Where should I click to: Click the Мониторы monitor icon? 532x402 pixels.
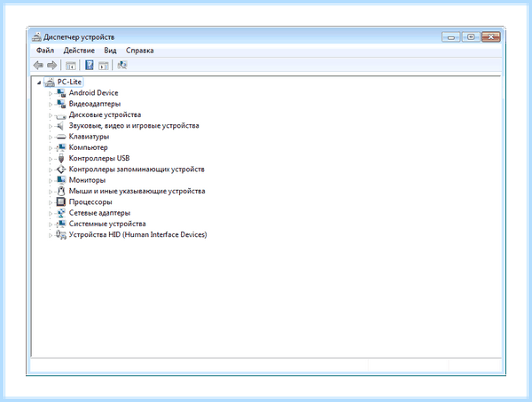(61, 180)
